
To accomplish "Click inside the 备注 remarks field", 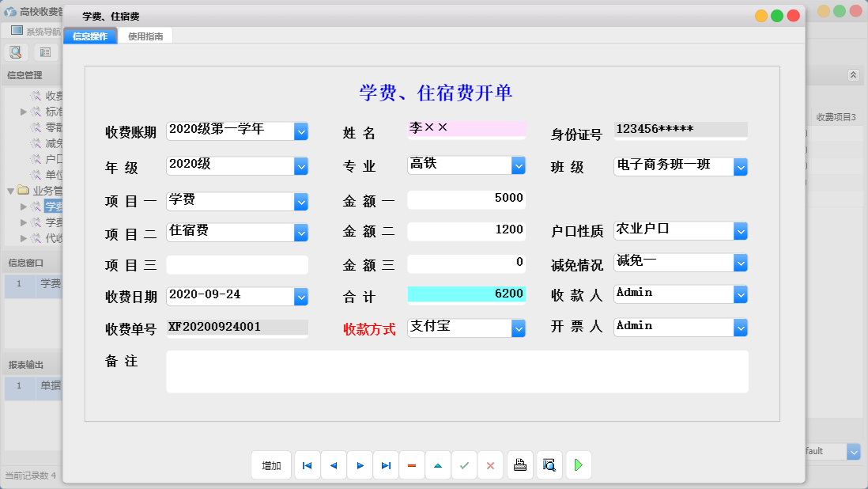I will [455, 370].
